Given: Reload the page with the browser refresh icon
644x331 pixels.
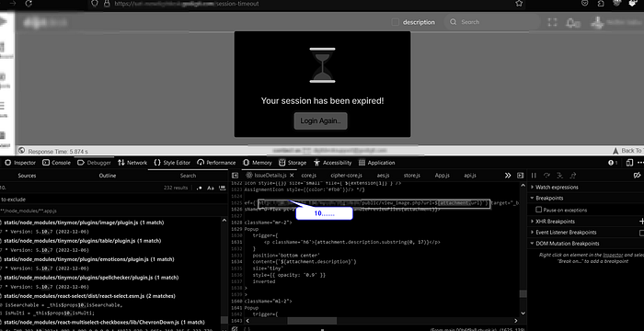Looking at the screenshot, I should [x=29, y=4].
